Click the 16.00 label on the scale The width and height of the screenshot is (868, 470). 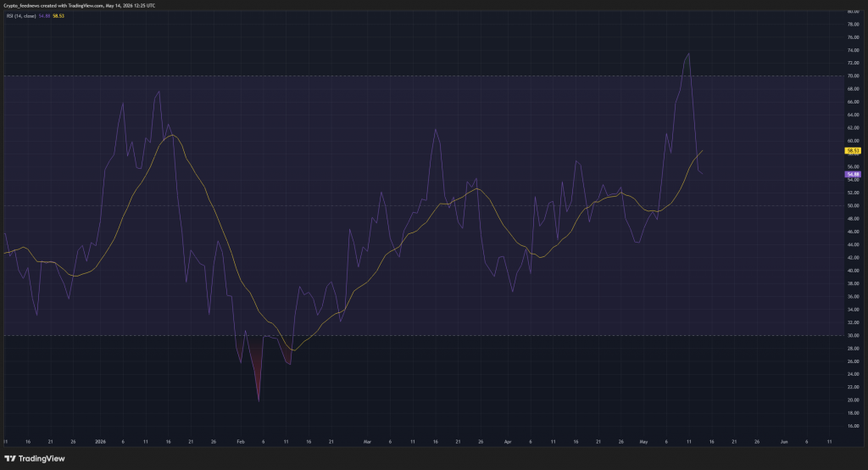[x=853, y=426]
